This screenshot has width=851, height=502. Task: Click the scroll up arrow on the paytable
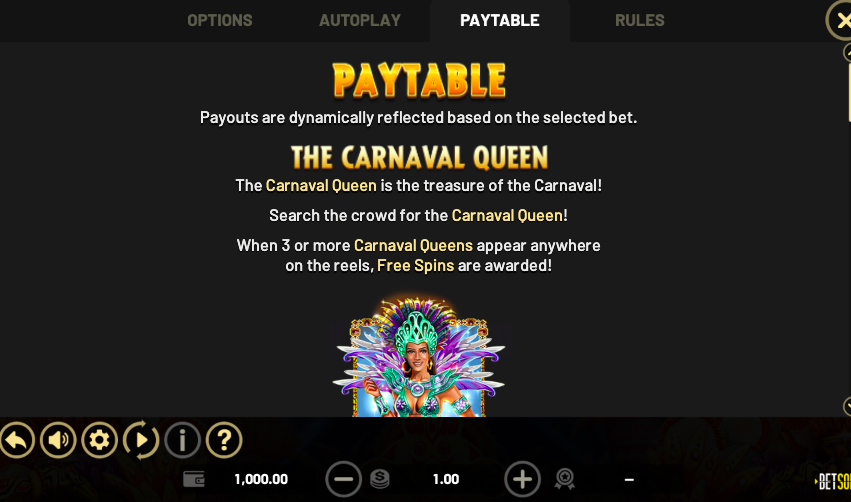847,53
